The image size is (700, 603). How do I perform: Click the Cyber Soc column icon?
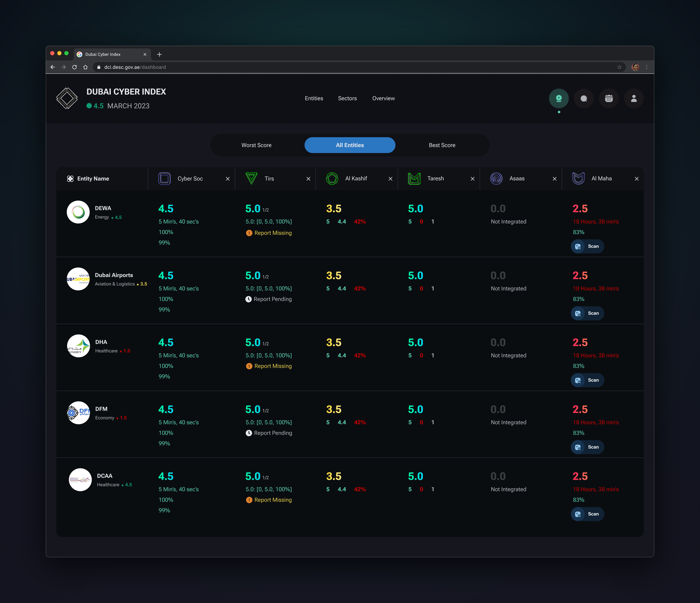[x=164, y=178]
